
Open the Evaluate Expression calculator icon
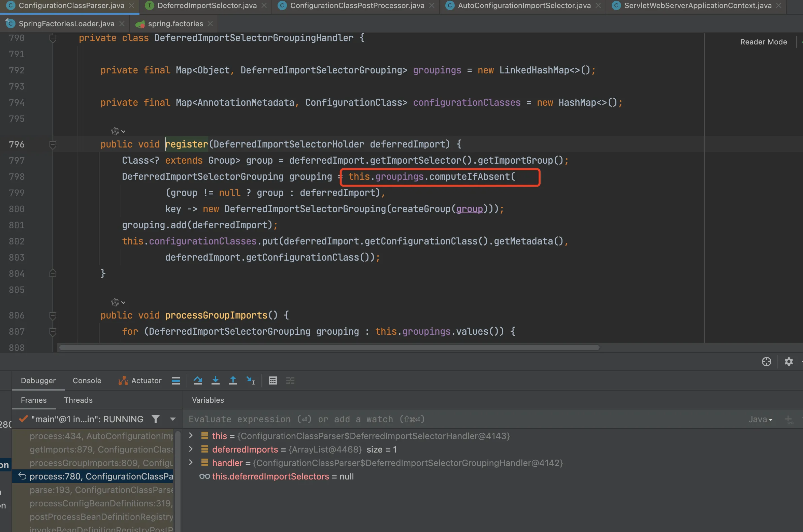(x=272, y=380)
